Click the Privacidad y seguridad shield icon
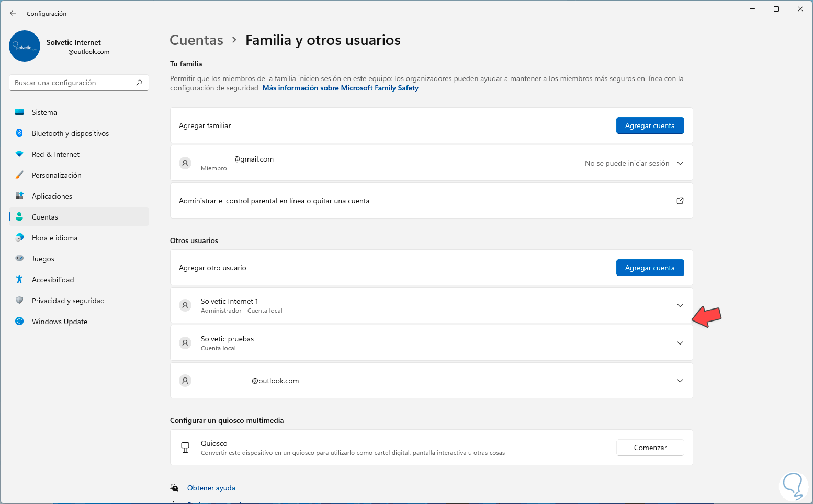The width and height of the screenshot is (813, 504). coord(19,301)
